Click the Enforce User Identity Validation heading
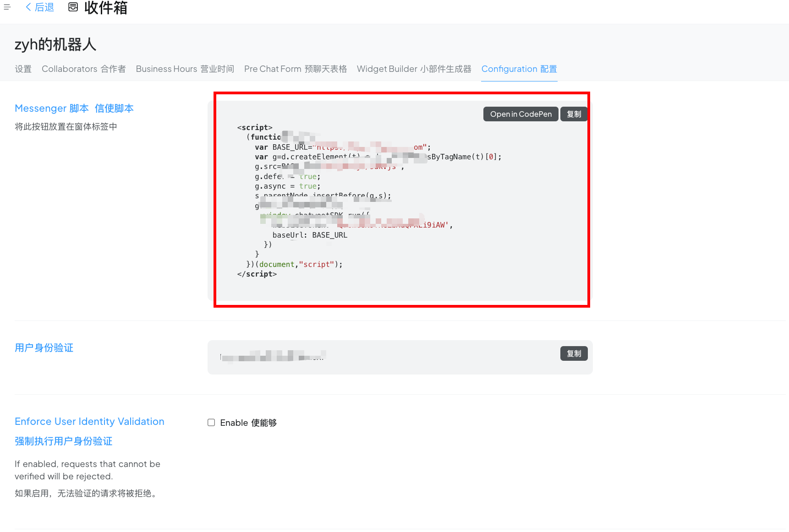Image resolution: width=789 pixels, height=532 pixels. tap(89, 422)
